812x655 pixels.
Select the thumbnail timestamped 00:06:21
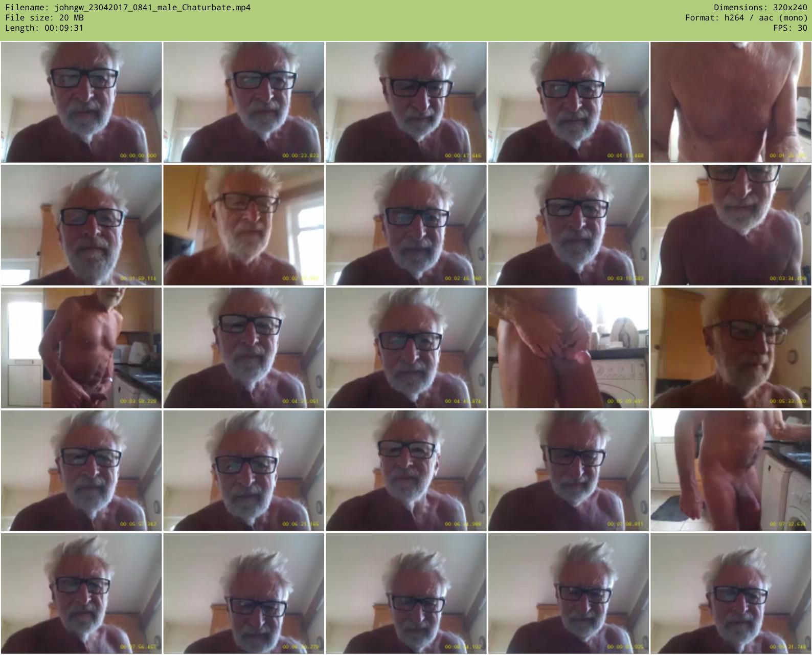pos(244,471)
